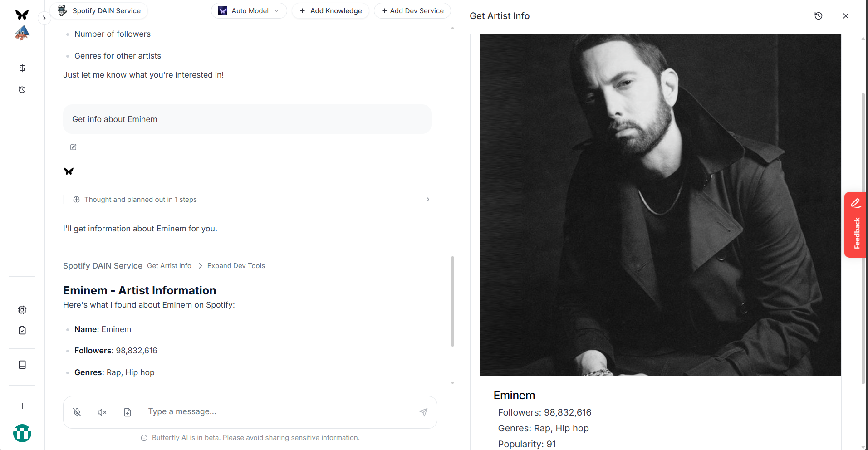Expand the sidebar with the chevron arrow
Viewport: 868px width, 450px height.
[x=44, y=18]
